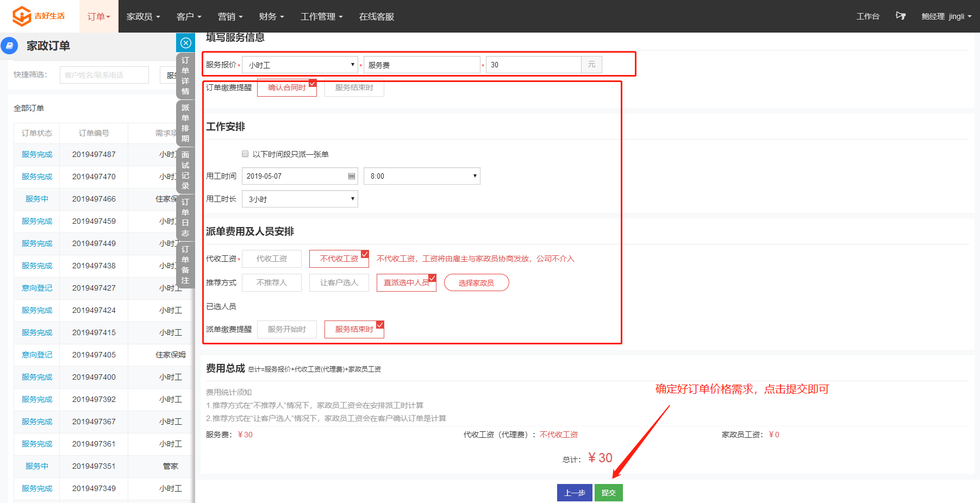Image resolution: width=980 pixels, height=503 pixels.
Task: Click the price field showing 30
Action: (533, 65)
